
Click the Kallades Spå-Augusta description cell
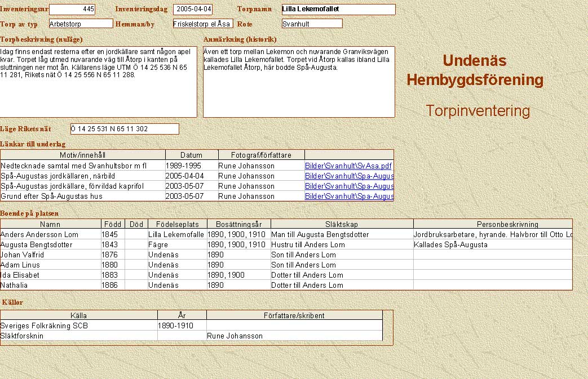point(492,245)
